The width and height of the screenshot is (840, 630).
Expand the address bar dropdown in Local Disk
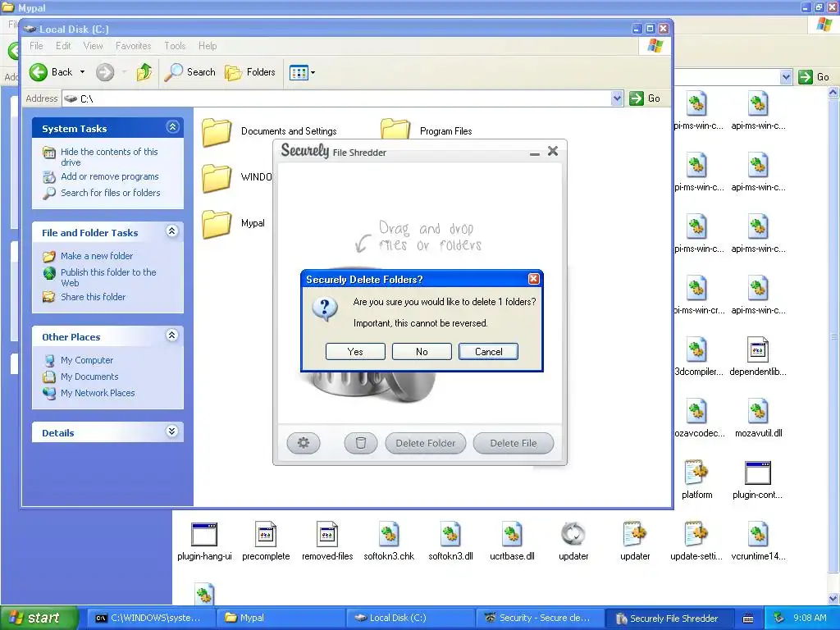617,98
